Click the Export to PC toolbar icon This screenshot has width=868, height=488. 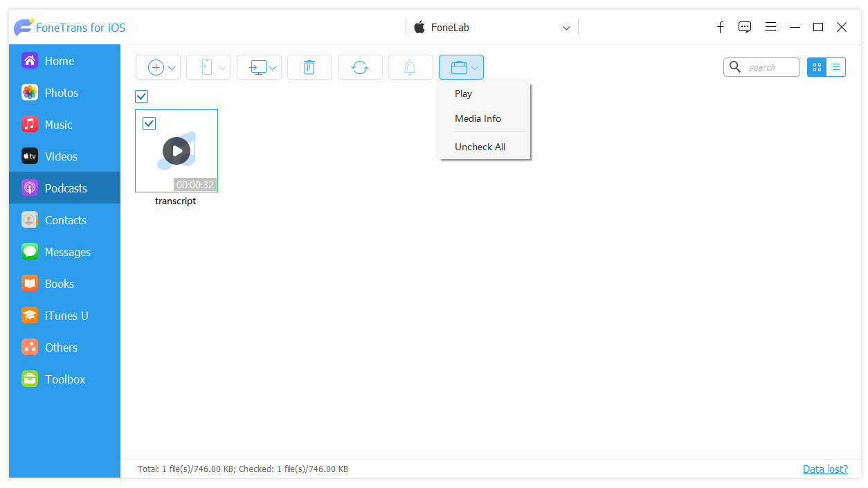pyautogui.click(x=258, y=67)
